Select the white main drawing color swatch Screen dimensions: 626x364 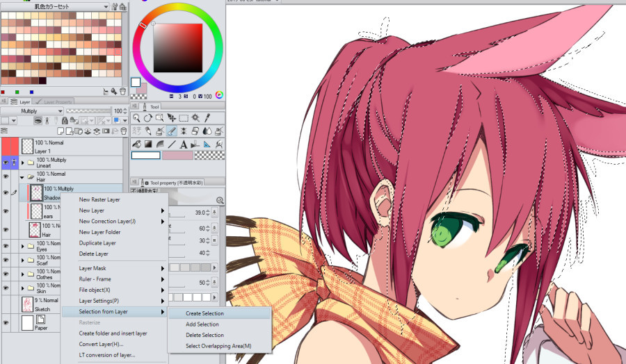(x=146, y=155)
